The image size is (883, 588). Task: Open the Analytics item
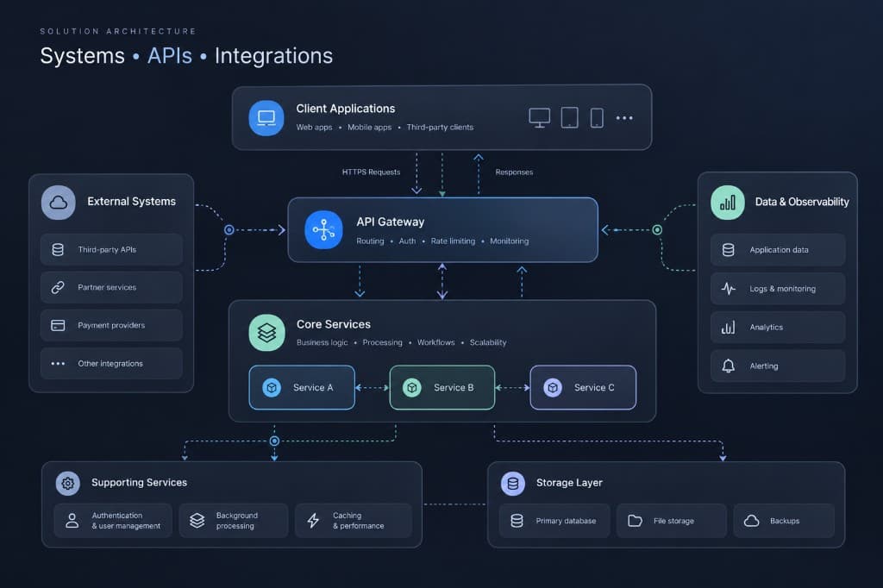(778, 328)
